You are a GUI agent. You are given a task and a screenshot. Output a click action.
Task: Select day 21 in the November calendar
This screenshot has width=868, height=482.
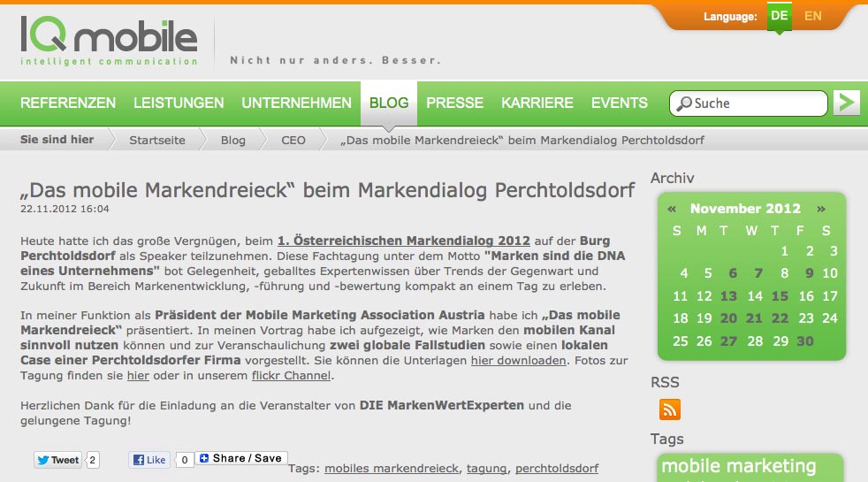754,318
